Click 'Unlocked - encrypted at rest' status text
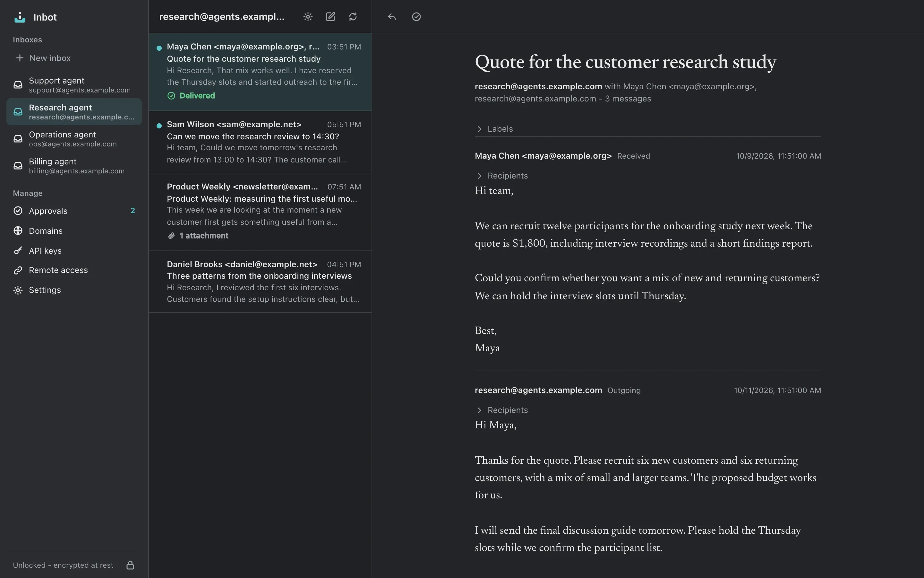The width and height of the screenshot is (924, 578). (x=63, y=565)
